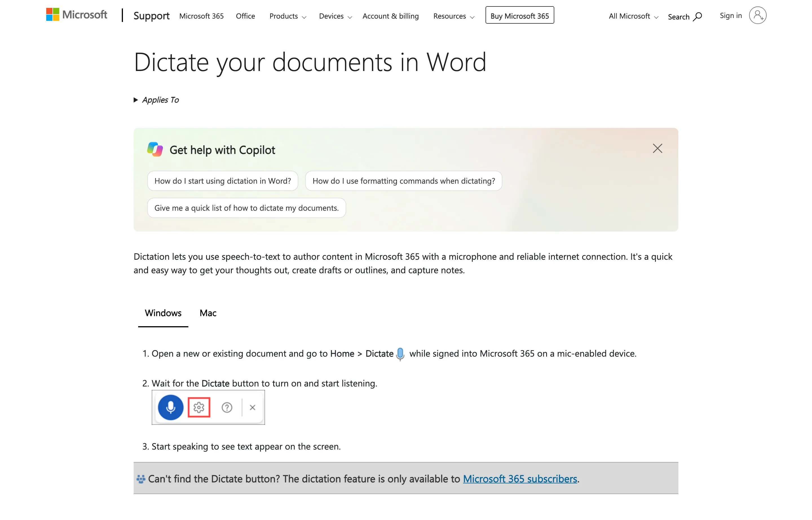Ask about formatting commands when dictating

tap(403, 181)
